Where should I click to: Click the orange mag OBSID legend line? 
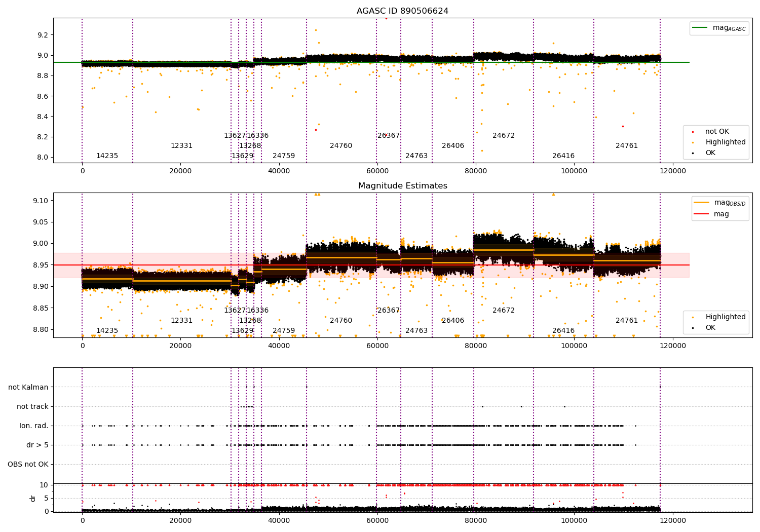coord(702,203)
